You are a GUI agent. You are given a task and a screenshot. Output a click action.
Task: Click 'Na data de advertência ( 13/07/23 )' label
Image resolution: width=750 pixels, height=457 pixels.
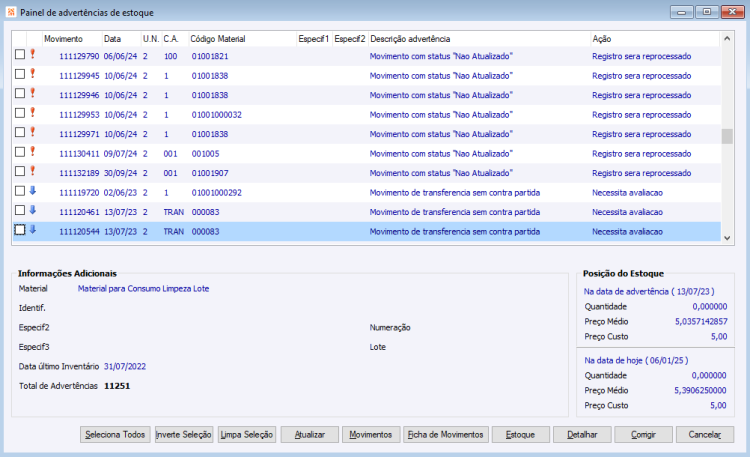click(649, 291)
